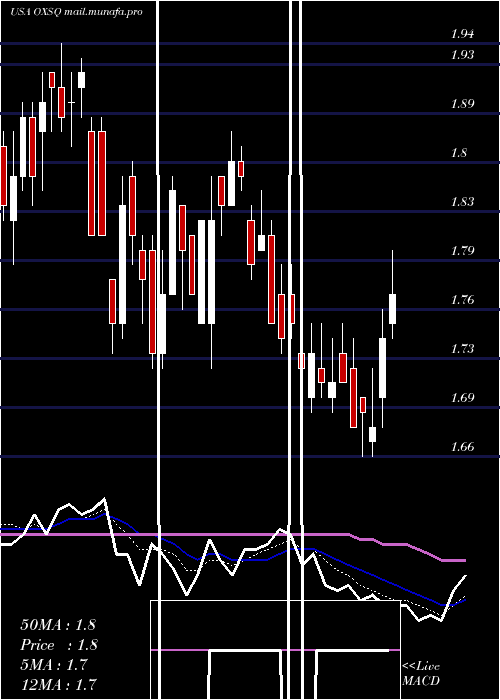Click the 'USA OXSQ mail.munafa.pro' chart title
500x700 pixels.
coord(76,12)
